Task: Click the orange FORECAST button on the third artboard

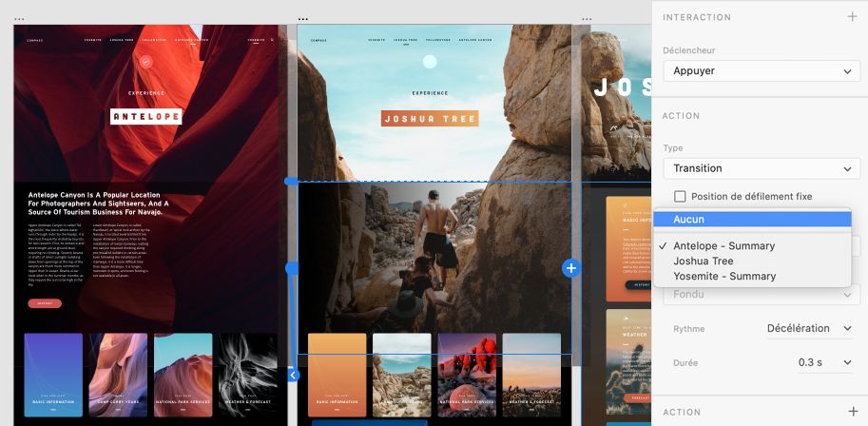Action: click(638, 397)
